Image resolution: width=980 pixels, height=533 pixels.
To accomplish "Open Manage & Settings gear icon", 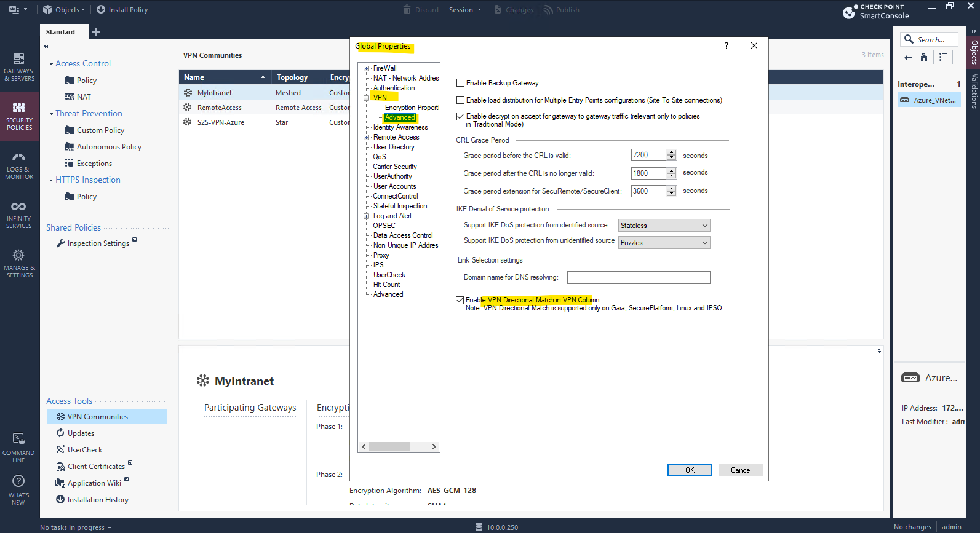I will 19,255.
